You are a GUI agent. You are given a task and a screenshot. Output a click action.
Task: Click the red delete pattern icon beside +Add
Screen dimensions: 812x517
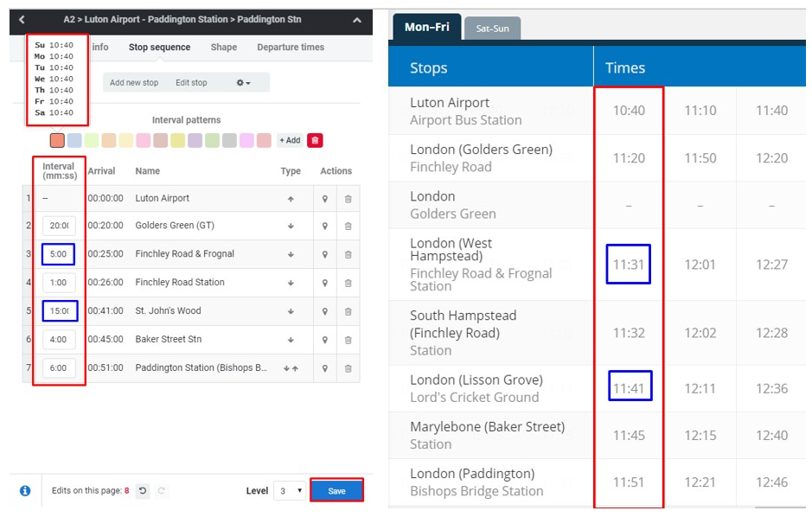click(x=313, y=138)
